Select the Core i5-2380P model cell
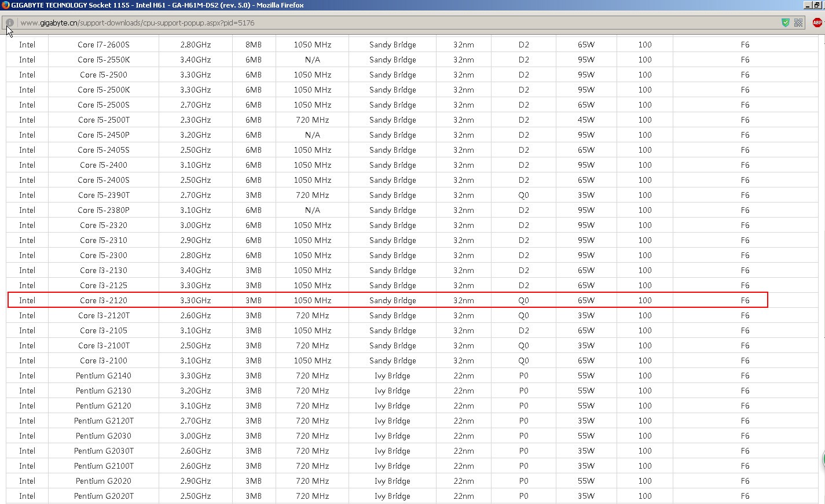The width and height of the screenshot is (825, 504). click(104, 210)
